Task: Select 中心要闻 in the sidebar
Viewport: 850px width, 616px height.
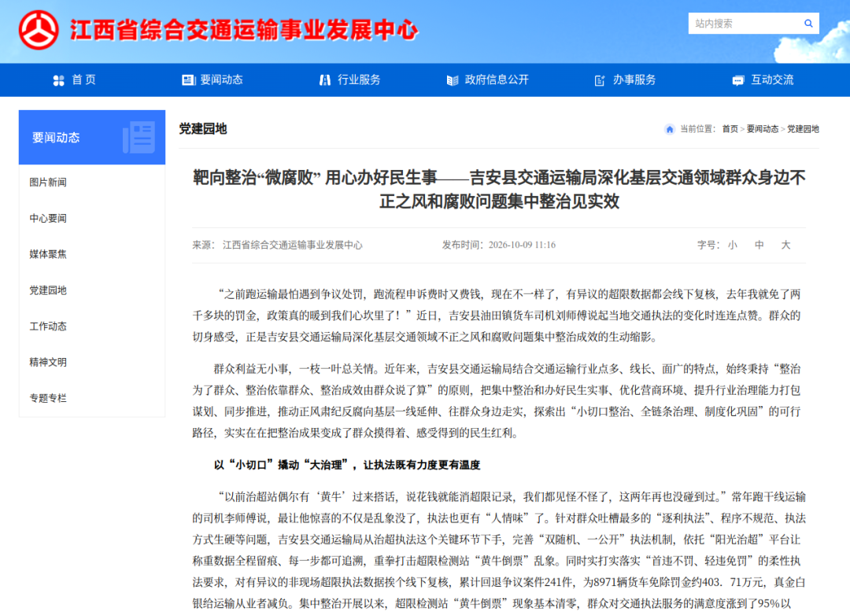Action: click(48, 219)
